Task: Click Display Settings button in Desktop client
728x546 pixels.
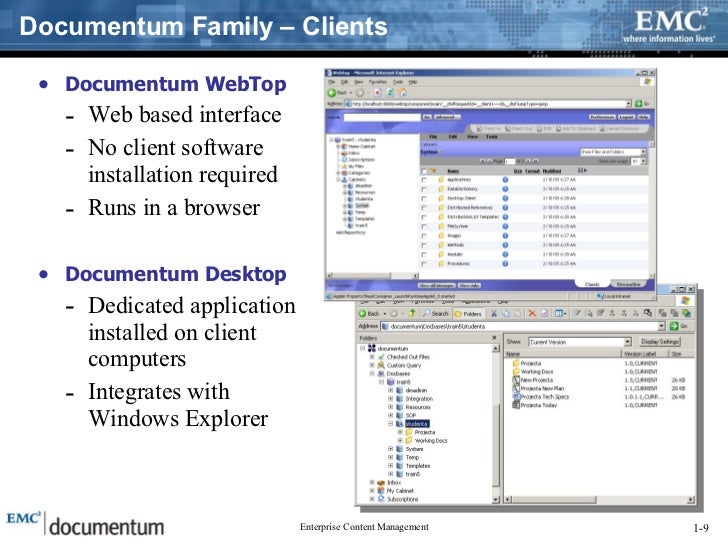Action: 659,342
